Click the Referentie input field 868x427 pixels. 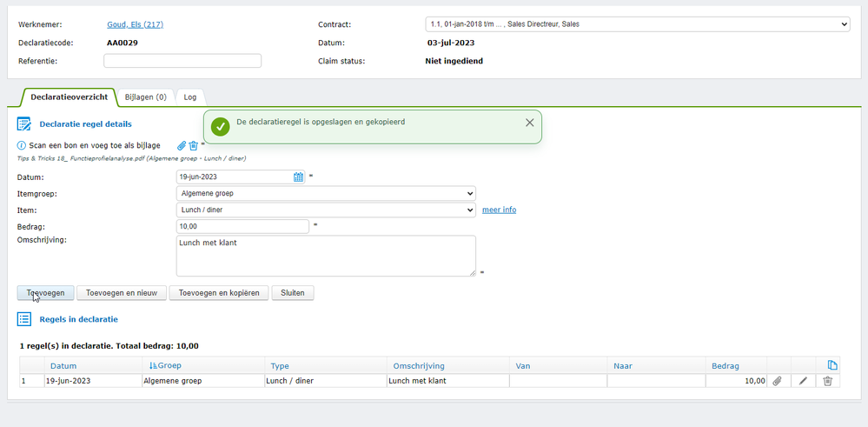pyautogui.click(x=182, y=61)
